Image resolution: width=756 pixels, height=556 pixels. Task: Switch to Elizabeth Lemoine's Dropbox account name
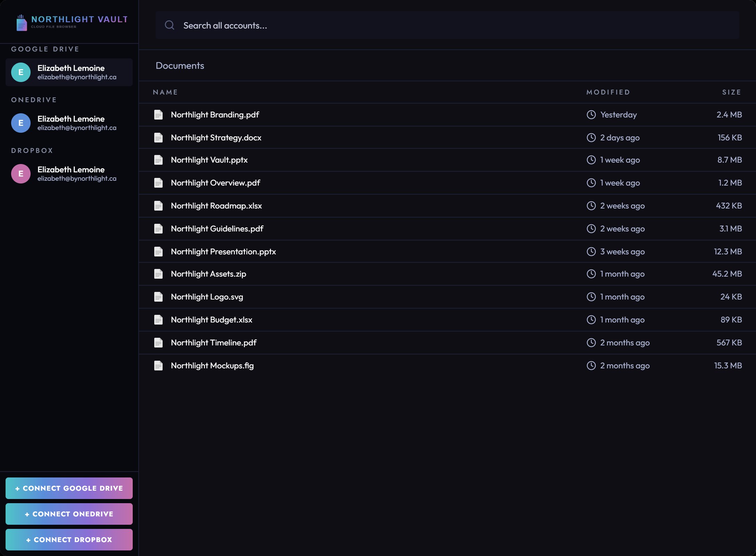tap(71, 170)
